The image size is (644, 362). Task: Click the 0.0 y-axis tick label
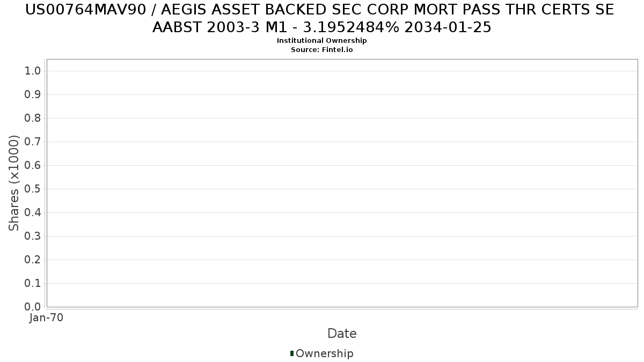(x=33, y=307)
